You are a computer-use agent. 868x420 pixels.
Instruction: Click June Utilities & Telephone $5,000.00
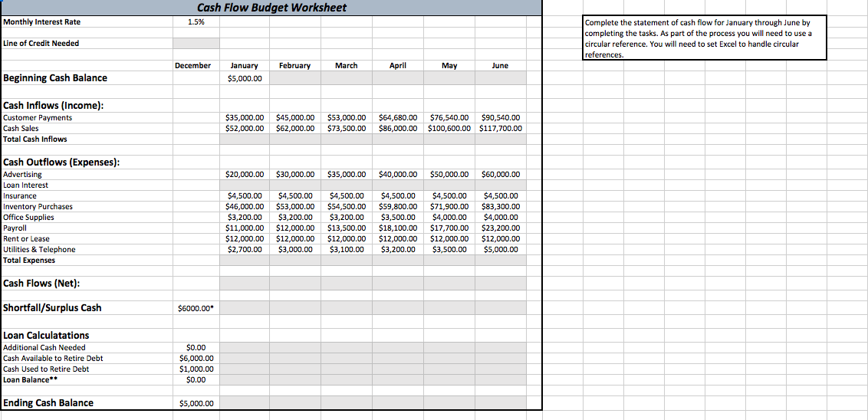coord(501,250)
